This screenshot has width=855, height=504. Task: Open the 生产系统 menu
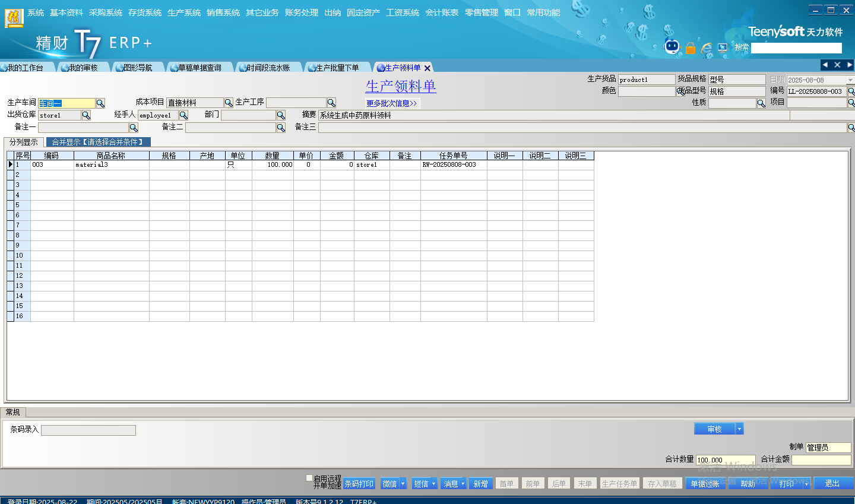[x=184, y=12]
